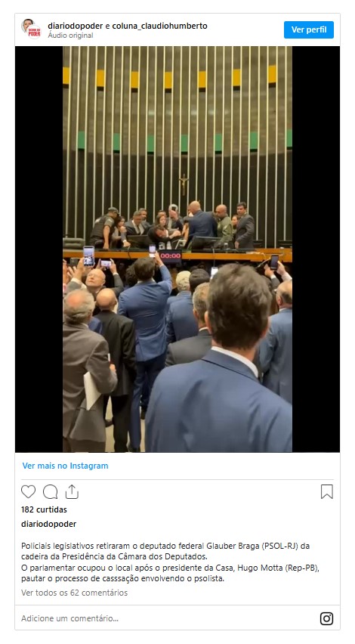Play the embedded chamber video
The width and height of the screenshot is (355, 644).
pyautogui.click(x=177, y=249)
